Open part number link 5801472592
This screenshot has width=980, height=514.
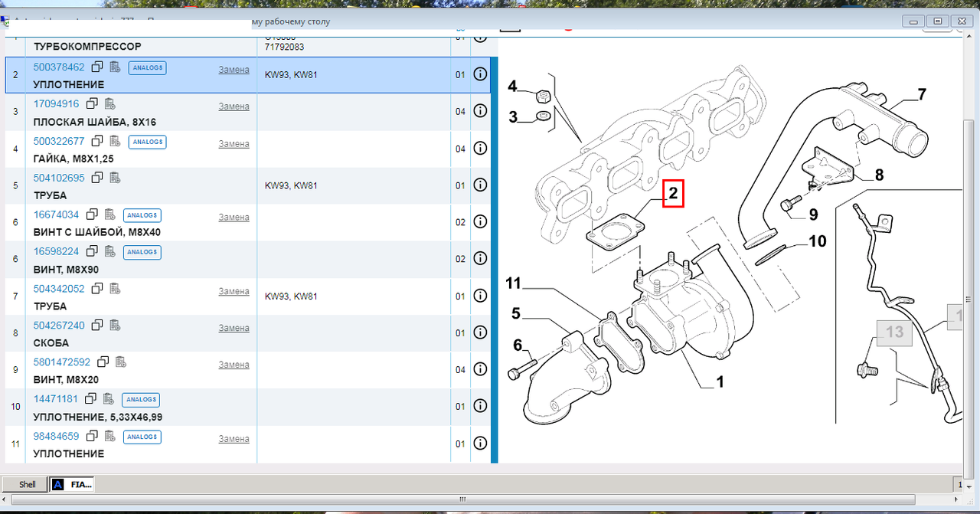click(x=62, y=362)
